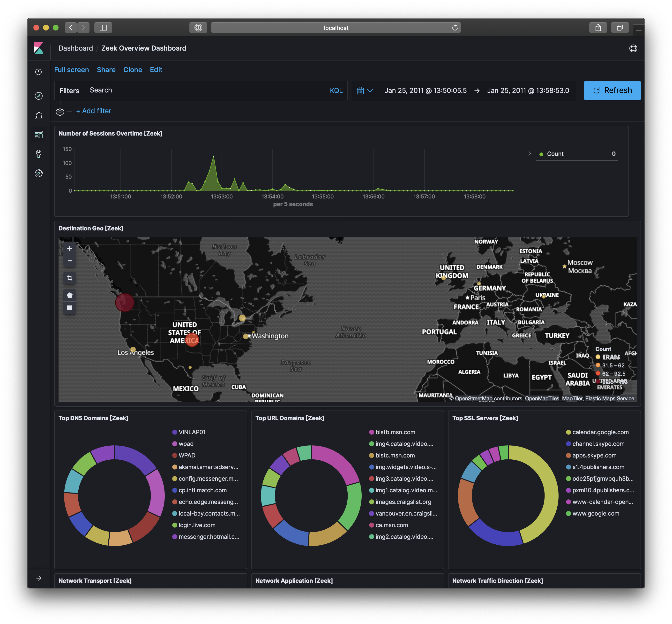Screen dimensions: 672x624
Task: Open the help menu lifebuoy icon
Action: point(633,48)
